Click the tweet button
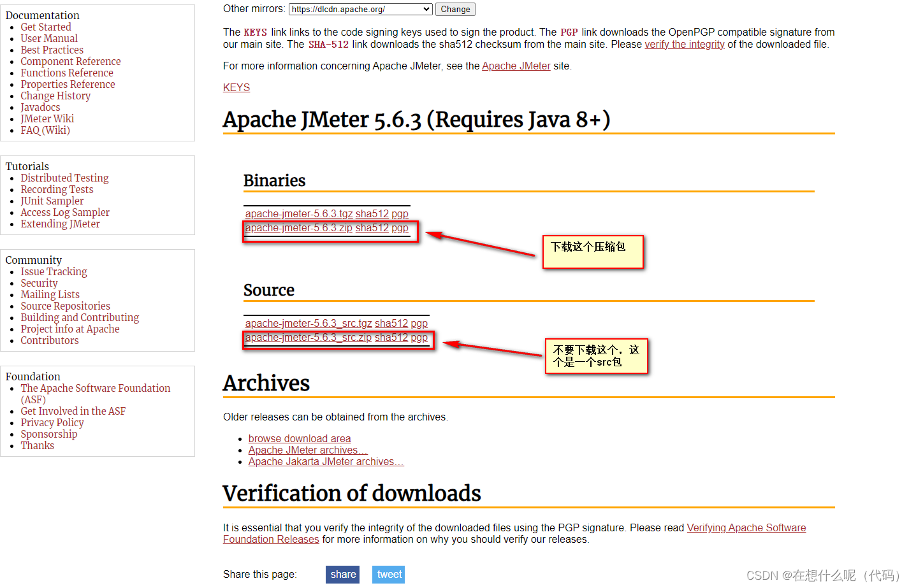Screen dimensions: 909x588 [389, 575]
